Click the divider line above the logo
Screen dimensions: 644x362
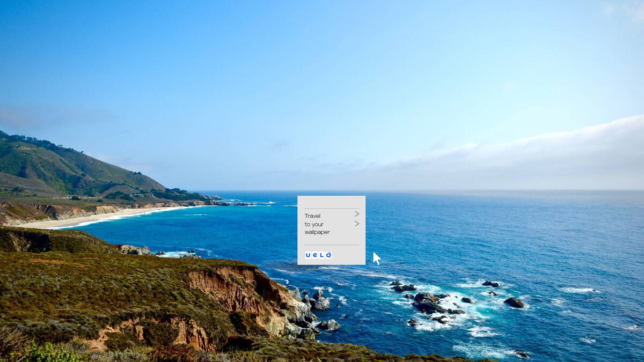coord(331,245)
